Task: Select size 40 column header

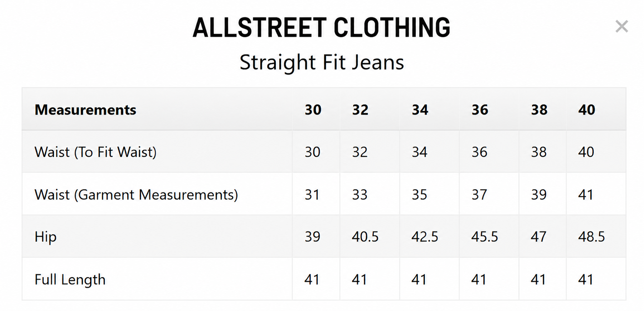Action: coord(587,110)
